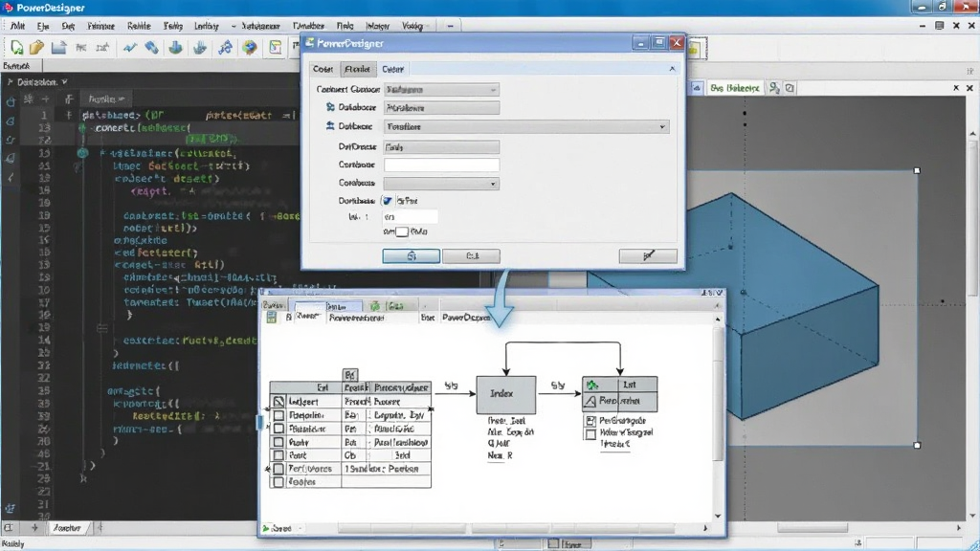Click the blue nodes toolbar icon beside the globe

pyautogui.click(x=226, y=48)
